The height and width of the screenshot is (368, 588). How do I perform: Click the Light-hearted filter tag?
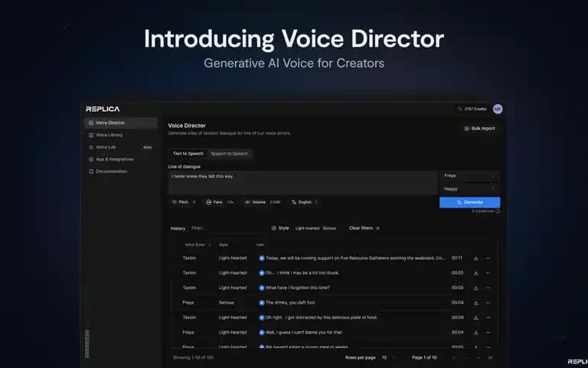click(307, 228)
